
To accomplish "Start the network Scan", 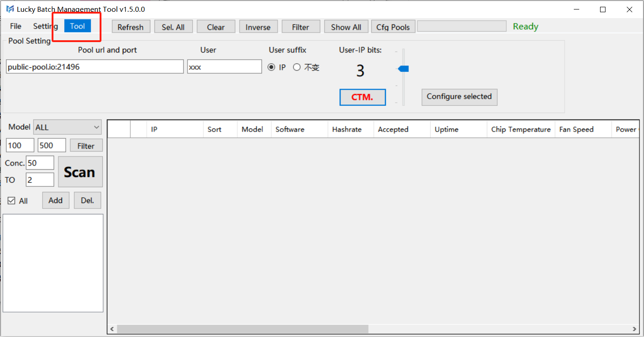I will click(x=80, y=172).
